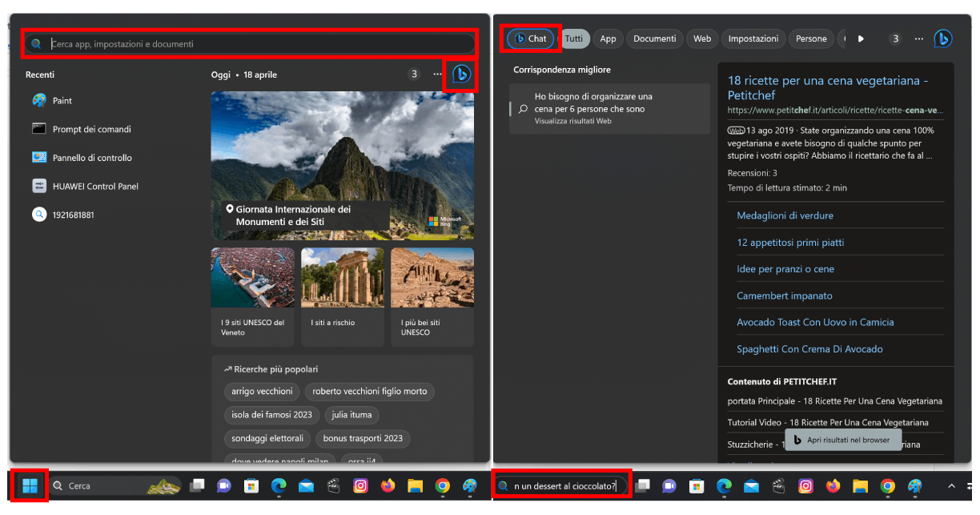Click 'Apri risultati nel browser'
This screenshot has width=980, height=515.
click(x=842, y=439)
